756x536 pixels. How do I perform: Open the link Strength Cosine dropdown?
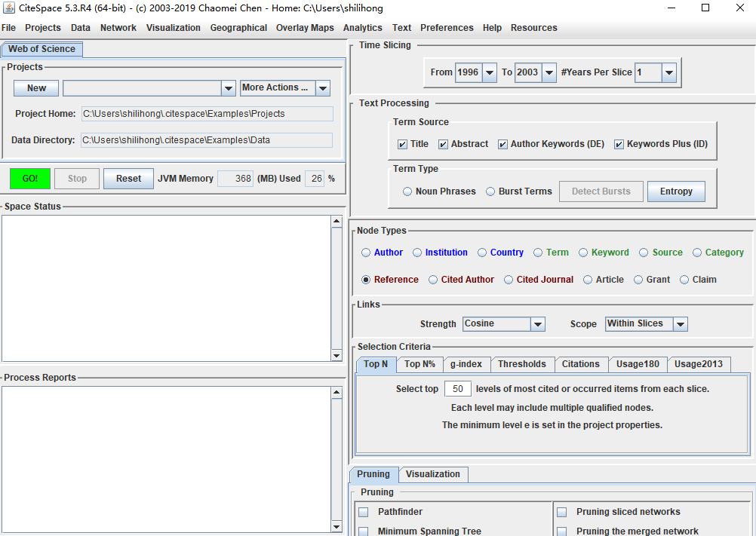pyautogui.click(x=538, y=324)
